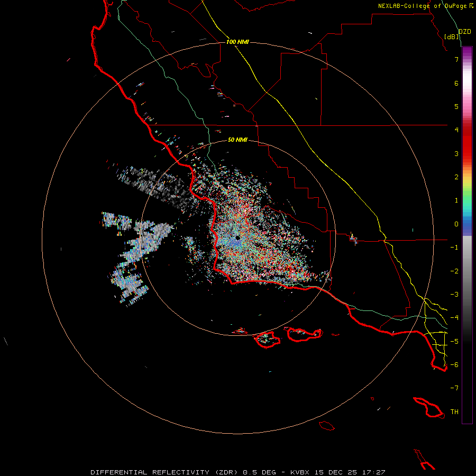Click the 6 value on the color scale

[x=456, y=83]
